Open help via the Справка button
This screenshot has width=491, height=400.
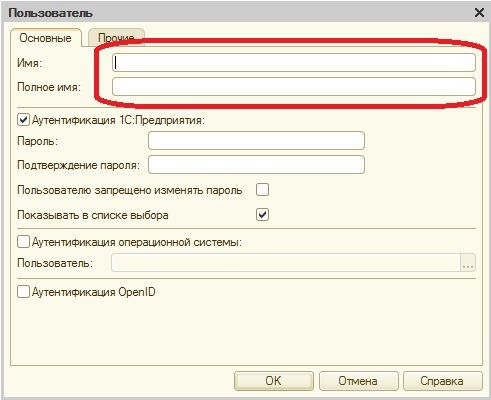pos(443,381)
